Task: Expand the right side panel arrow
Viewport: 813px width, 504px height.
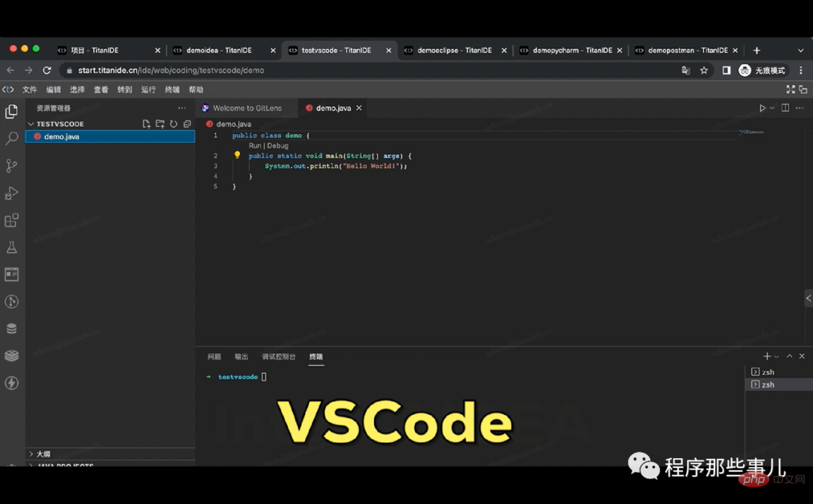Action: 808,298
